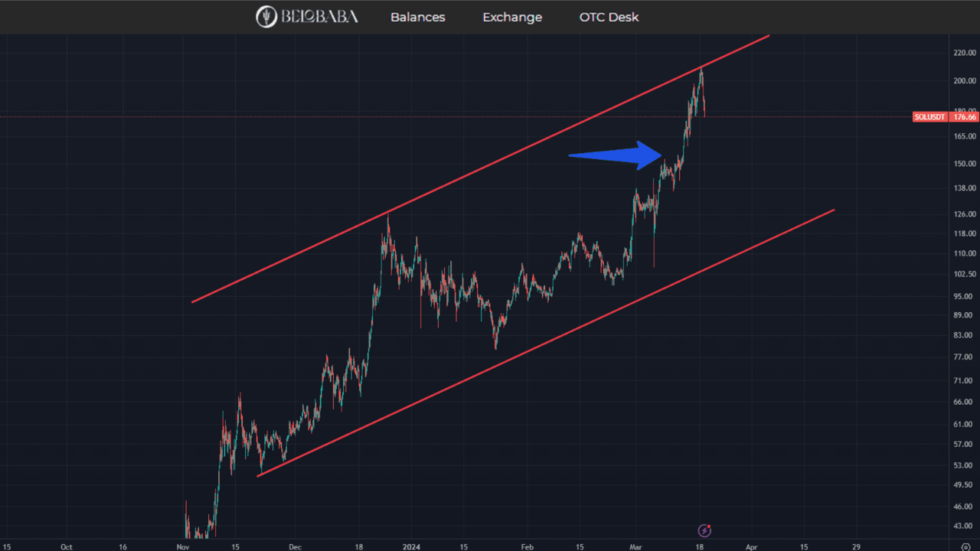Open the Exchange page
The height and width of the screenshot is (551, 980).
pos(512,17)
